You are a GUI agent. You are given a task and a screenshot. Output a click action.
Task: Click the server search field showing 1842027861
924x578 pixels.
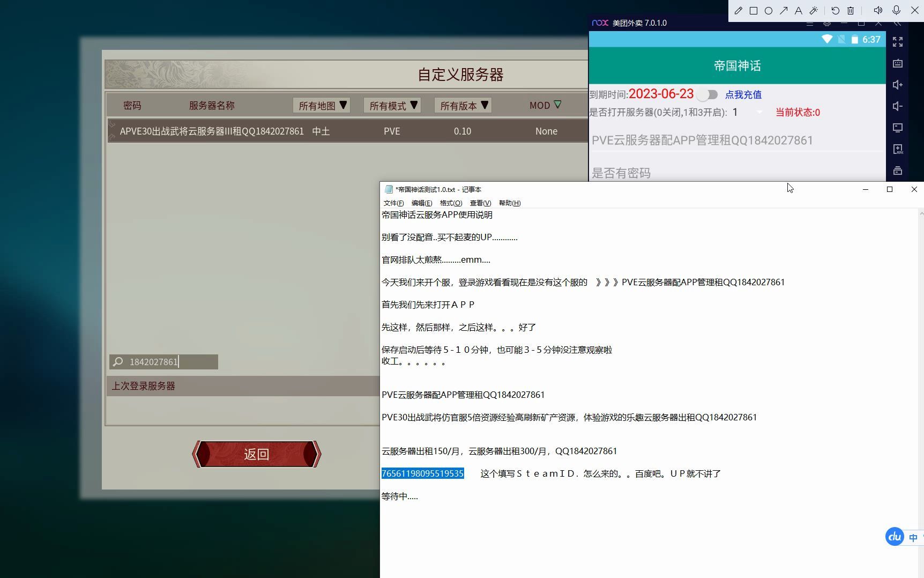click(x=163, y=362)
